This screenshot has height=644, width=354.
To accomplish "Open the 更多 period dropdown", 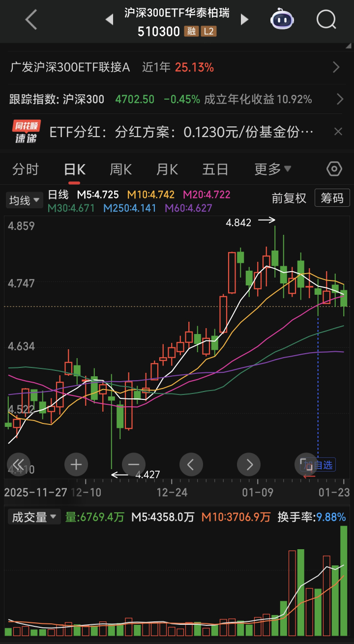I will pyautogui.click(x=272, y=169).
